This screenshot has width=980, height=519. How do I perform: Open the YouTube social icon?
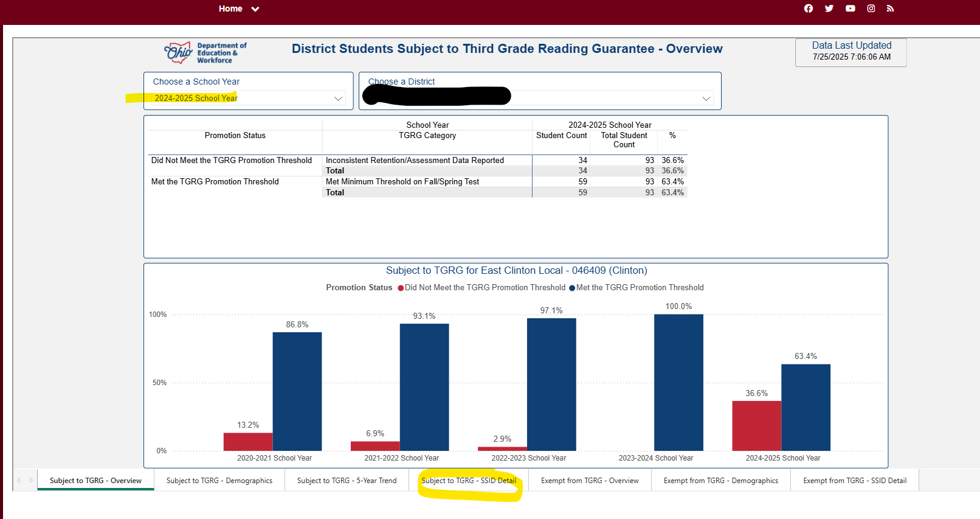(x=850, y=9)
